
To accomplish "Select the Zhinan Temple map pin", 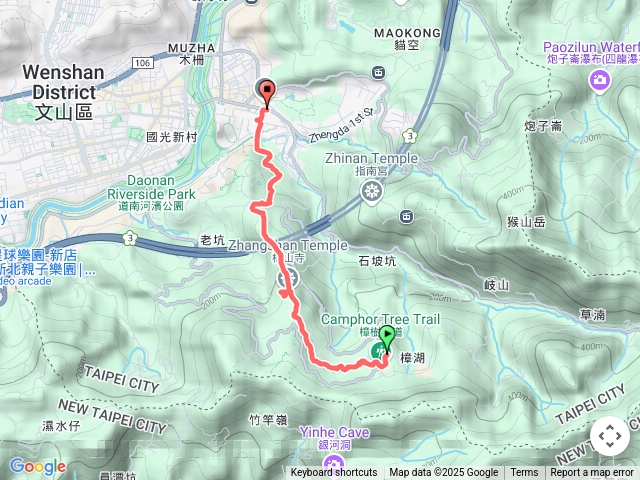I will click(x=372, y=191).
